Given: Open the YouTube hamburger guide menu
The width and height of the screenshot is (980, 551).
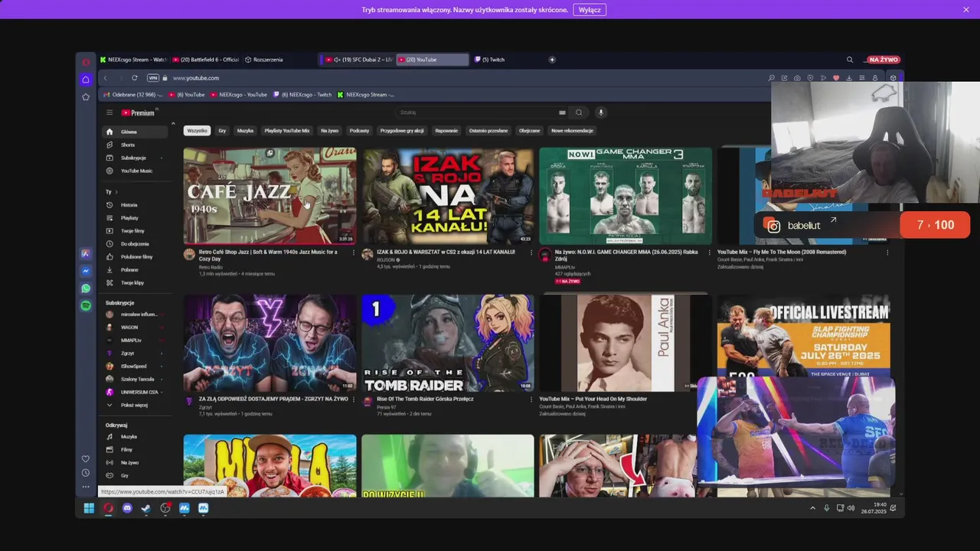Looking at the screenshot, I should (109, 112).
